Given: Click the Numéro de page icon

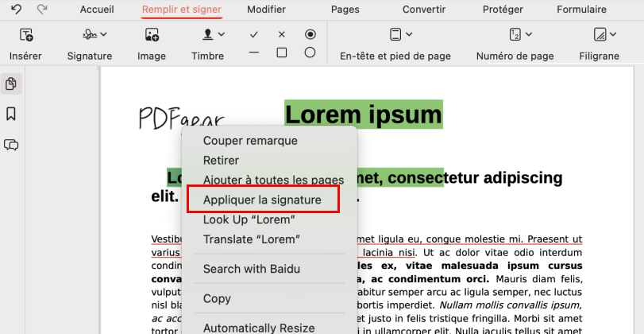Looking at the screenshot, I should pyautogui.click(x=515, y=34).
